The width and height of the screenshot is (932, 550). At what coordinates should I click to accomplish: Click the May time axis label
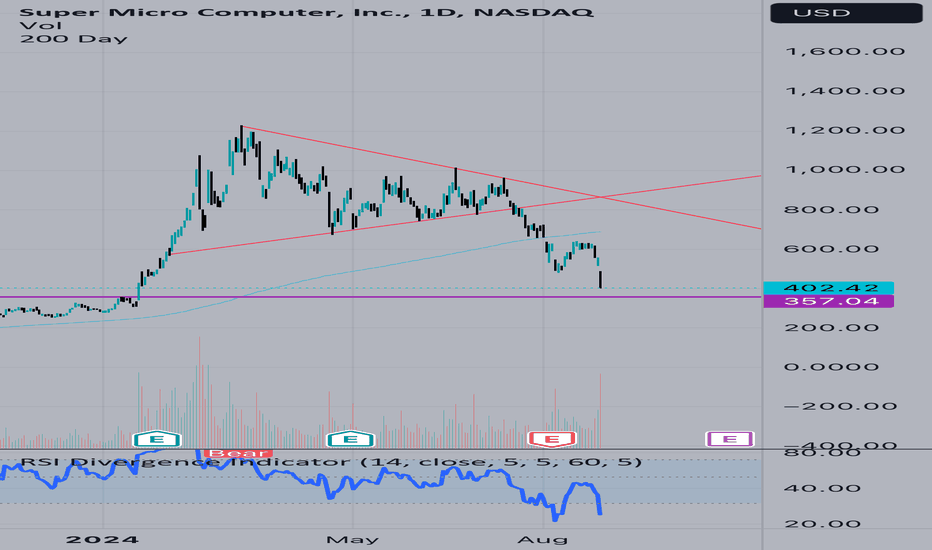352,540
